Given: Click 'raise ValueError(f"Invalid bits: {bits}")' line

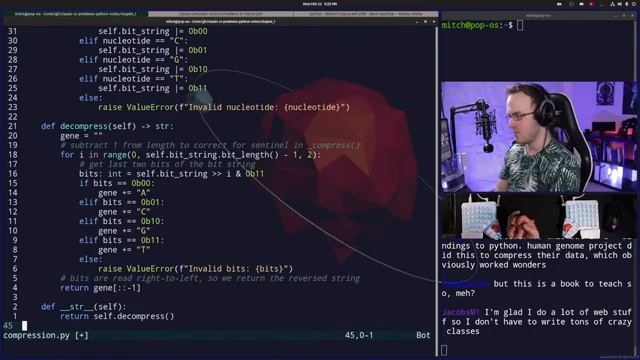Looking at the screenshot, I should (x=196, y=269).
